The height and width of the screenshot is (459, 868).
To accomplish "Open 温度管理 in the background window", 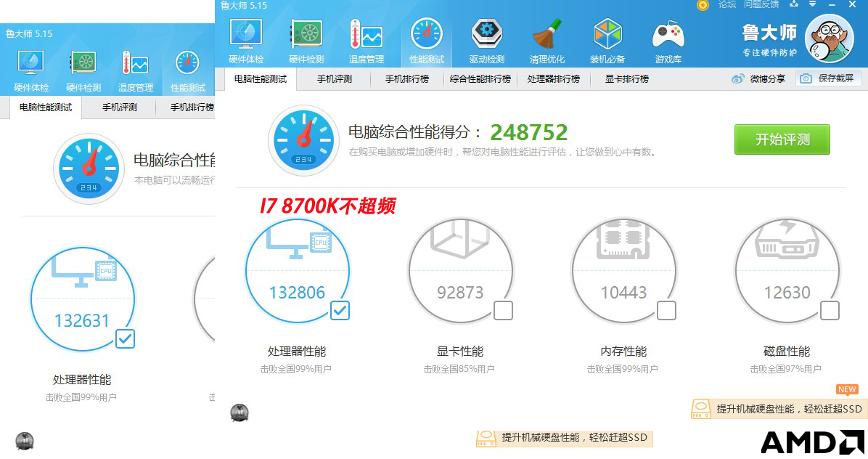I will click(x=136, y=70).
